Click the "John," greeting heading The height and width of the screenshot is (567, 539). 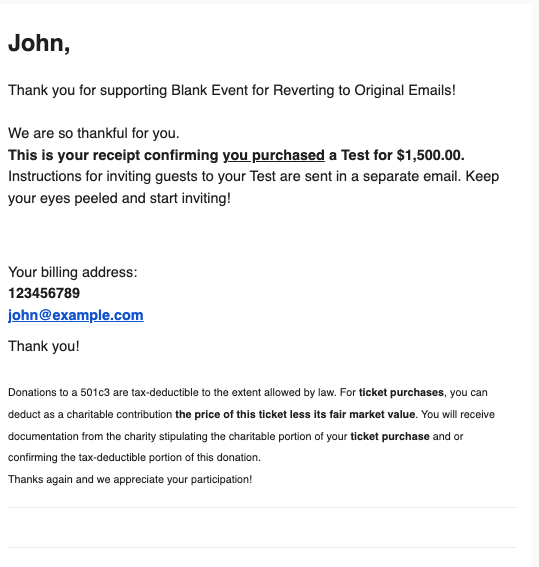click(x=39, y=43)
